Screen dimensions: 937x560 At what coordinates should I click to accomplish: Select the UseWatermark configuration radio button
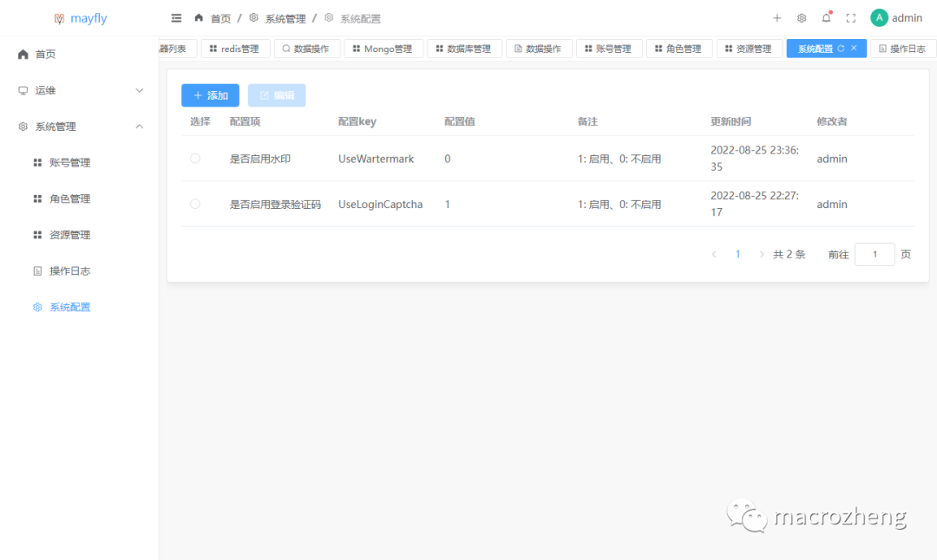click(x=194, y=159)
